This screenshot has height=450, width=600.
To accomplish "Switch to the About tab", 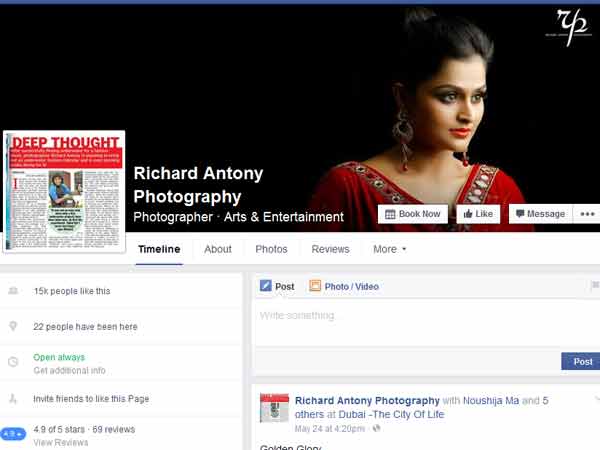I will coord(218,249).
